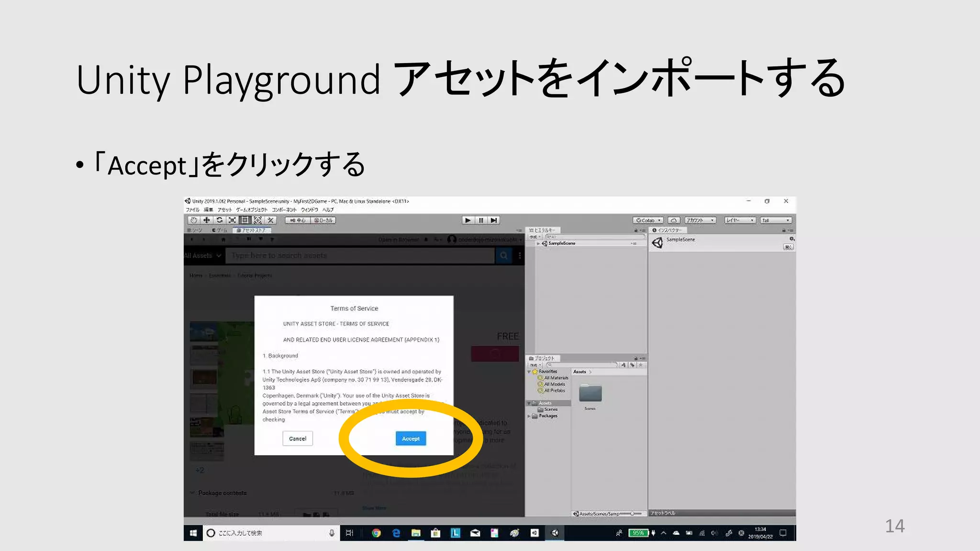Screen dimensions: 980x551
Task: Select the Rotate tool in Unity toolbar
Action: pos(220,220)
